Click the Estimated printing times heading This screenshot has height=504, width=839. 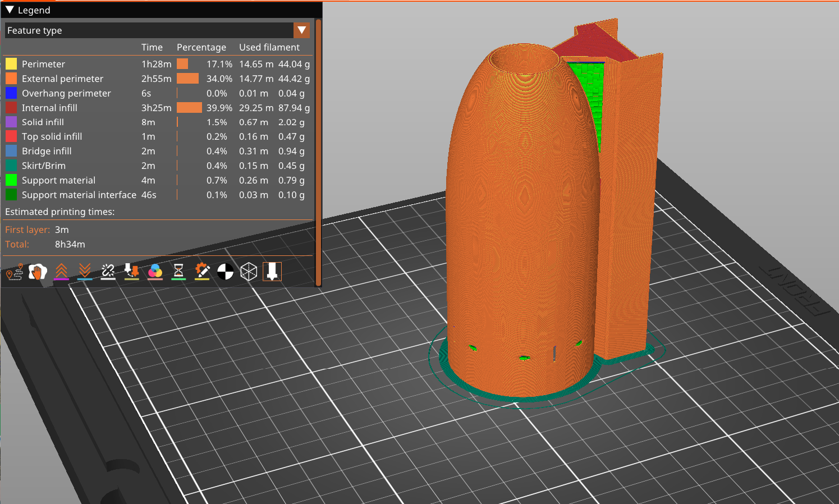point(59,212)
